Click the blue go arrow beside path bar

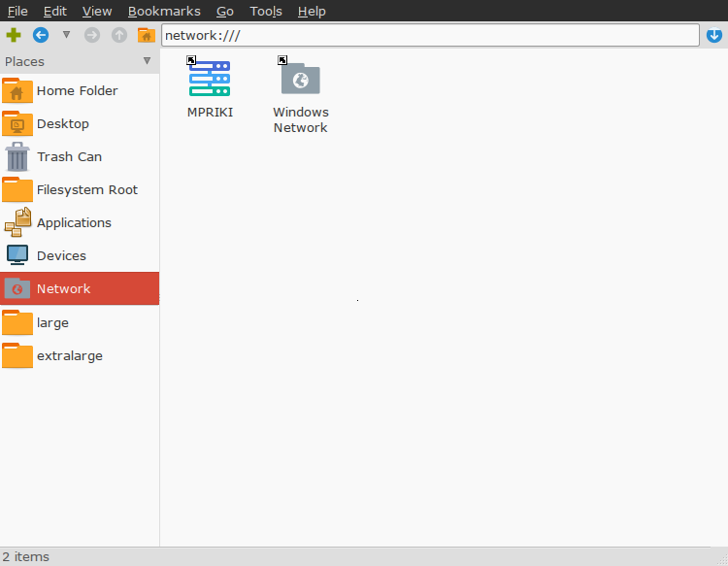[714, 35]
